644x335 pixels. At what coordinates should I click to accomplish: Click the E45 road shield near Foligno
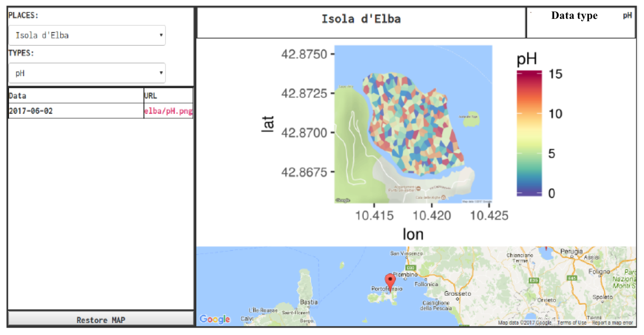click(572, 278)
